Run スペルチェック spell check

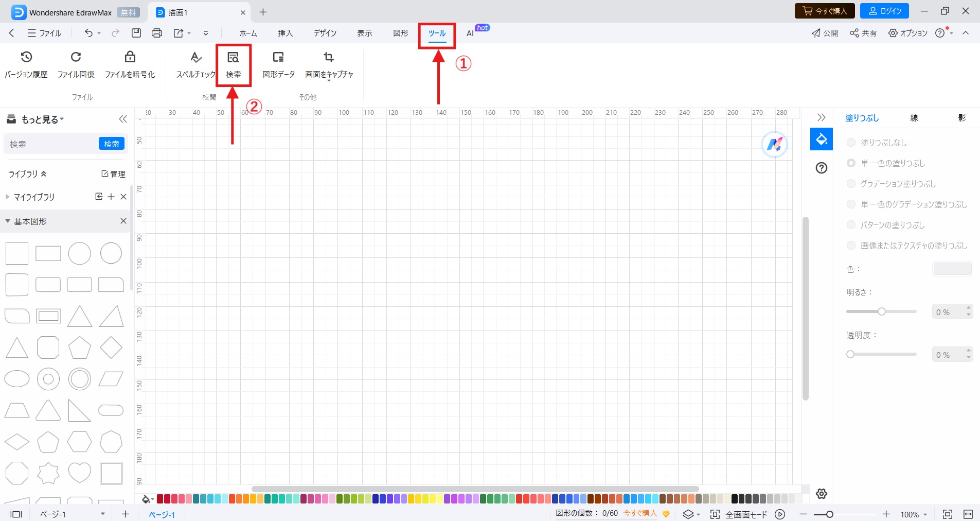196,64
